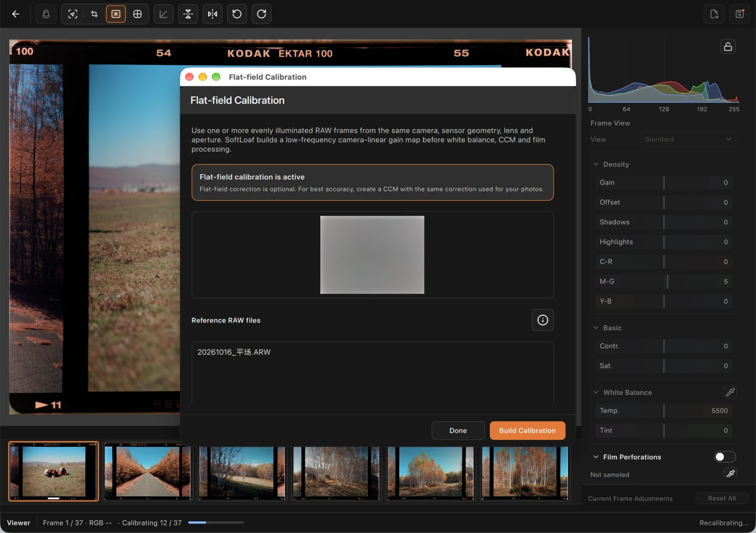Adjust the Sat. slider
The image size is (756, 533).
click(x=663, y=366)
